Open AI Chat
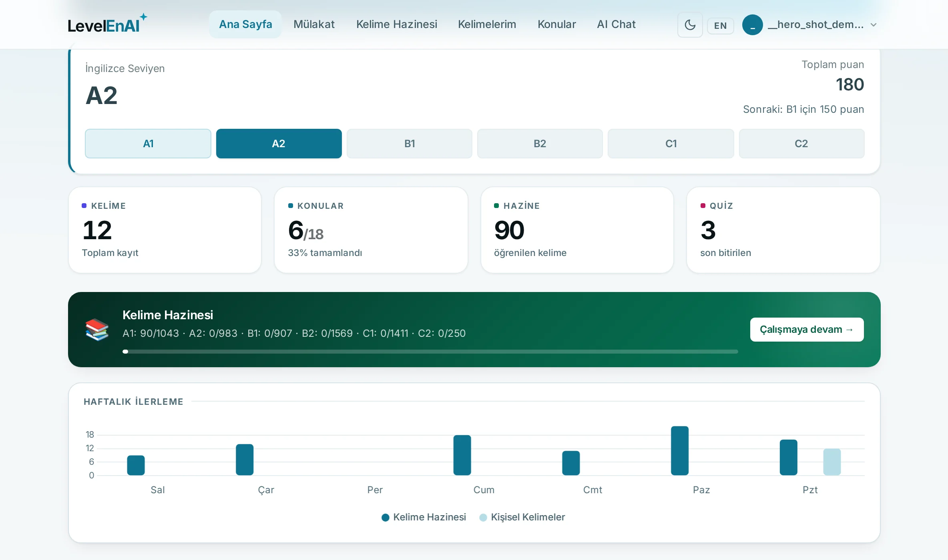 tap(616, 24)
